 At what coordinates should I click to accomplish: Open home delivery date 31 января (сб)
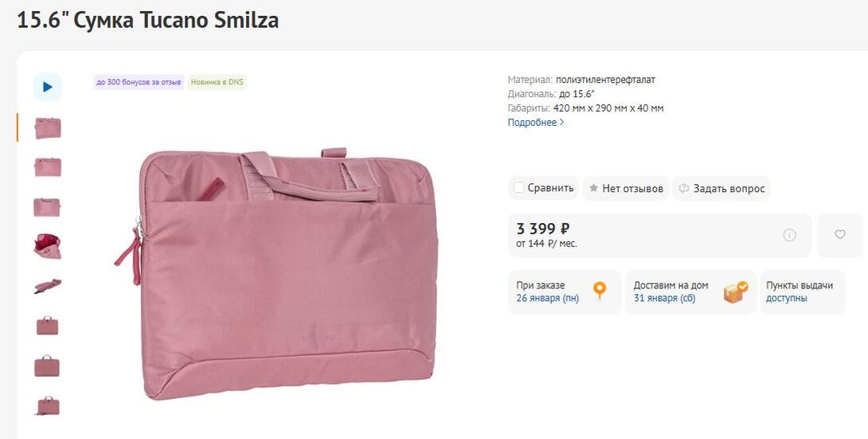click(x=664, y=299)
